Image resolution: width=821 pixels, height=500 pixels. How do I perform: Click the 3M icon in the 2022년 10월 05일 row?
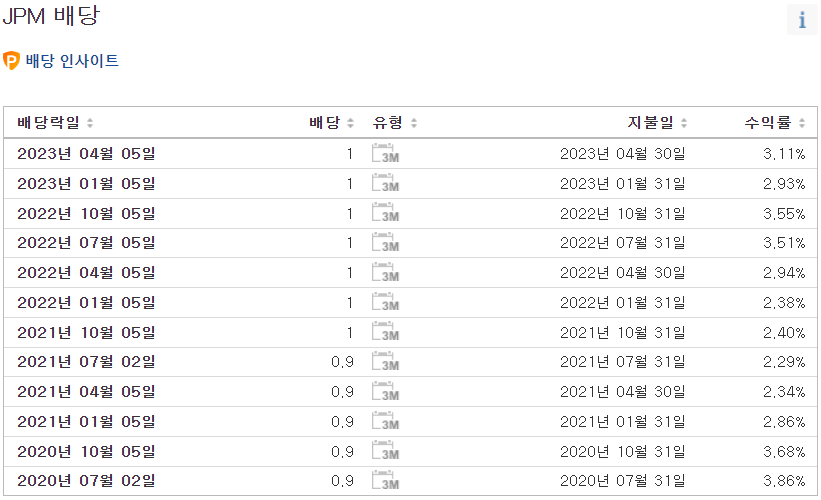385,213
